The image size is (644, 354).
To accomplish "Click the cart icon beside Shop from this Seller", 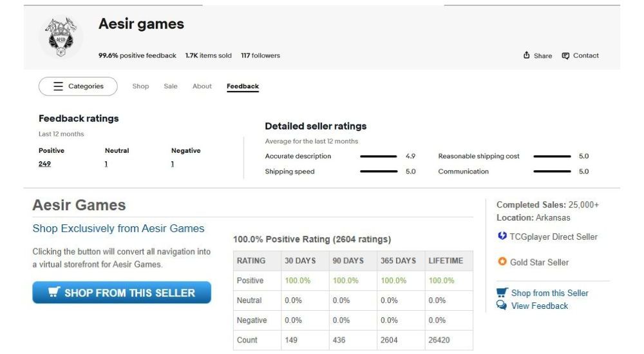I will click(502, 292).
